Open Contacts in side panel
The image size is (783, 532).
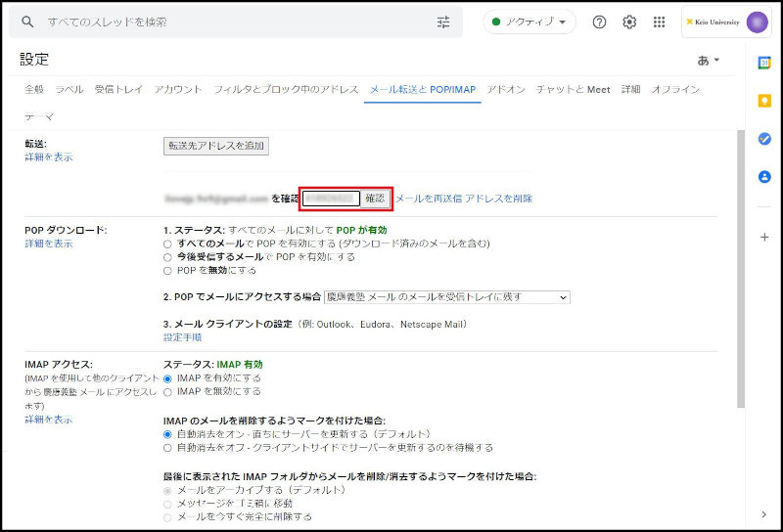point(764,177)
